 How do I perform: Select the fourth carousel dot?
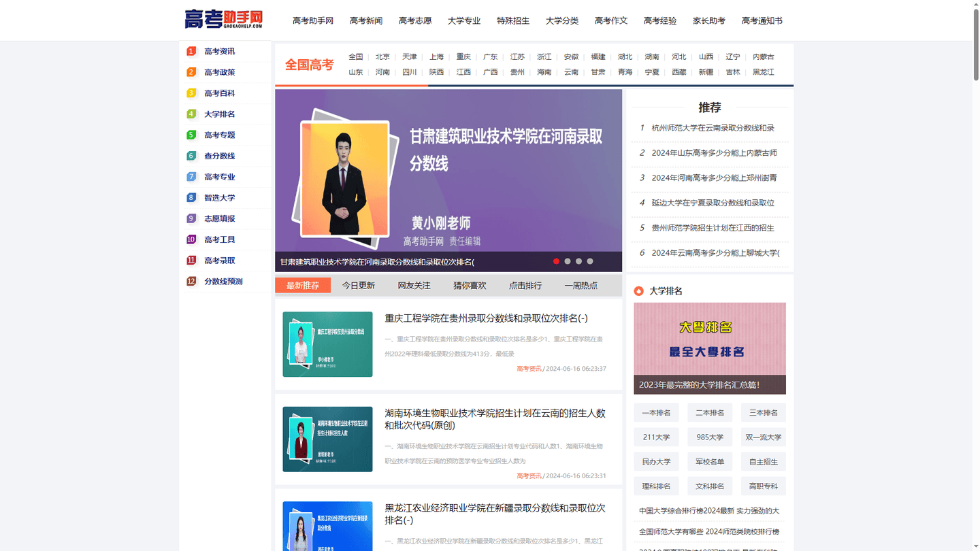coord(590,261)
